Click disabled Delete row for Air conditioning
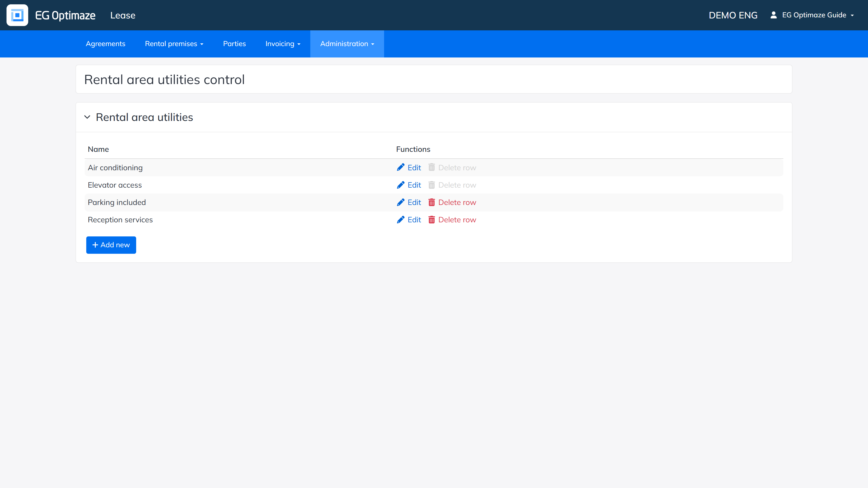The image size is (868, 488). (x=452, y=167)
